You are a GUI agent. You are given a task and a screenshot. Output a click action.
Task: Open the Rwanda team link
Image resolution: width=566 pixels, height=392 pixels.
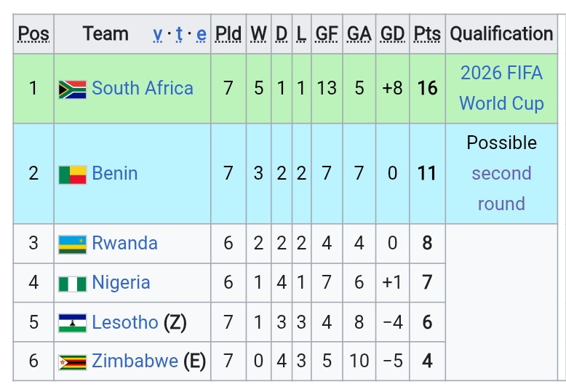(125, 243)
